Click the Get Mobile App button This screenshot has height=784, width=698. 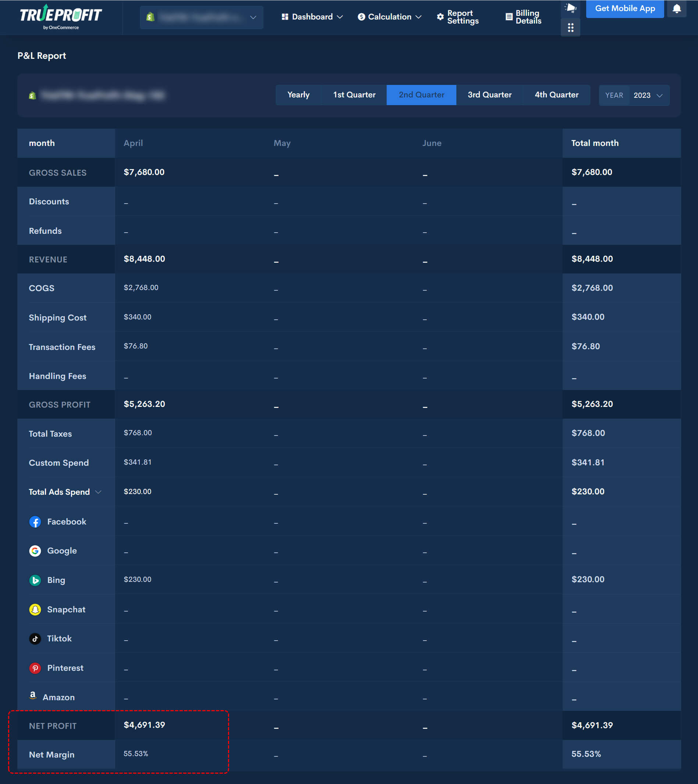624,9
